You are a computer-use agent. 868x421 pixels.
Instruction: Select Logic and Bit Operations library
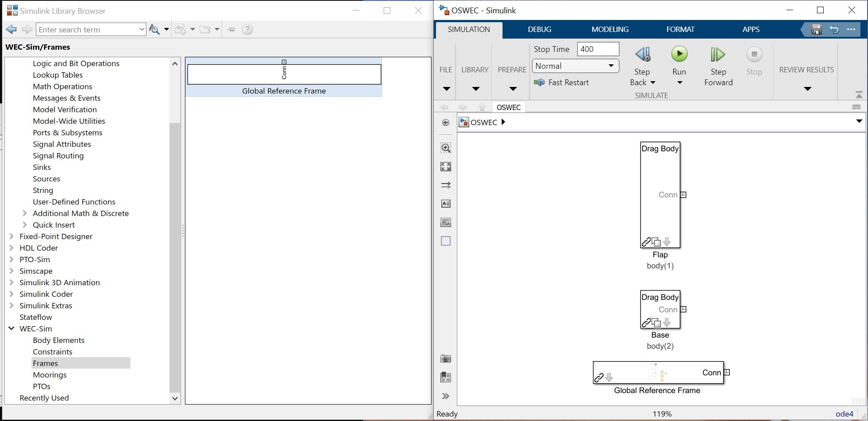click(76, 63)
